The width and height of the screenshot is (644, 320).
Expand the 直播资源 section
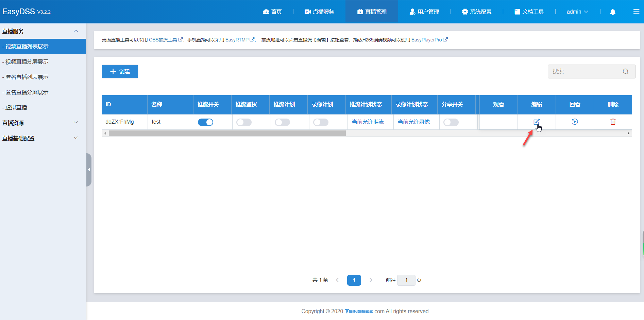(x=75, y=122)
